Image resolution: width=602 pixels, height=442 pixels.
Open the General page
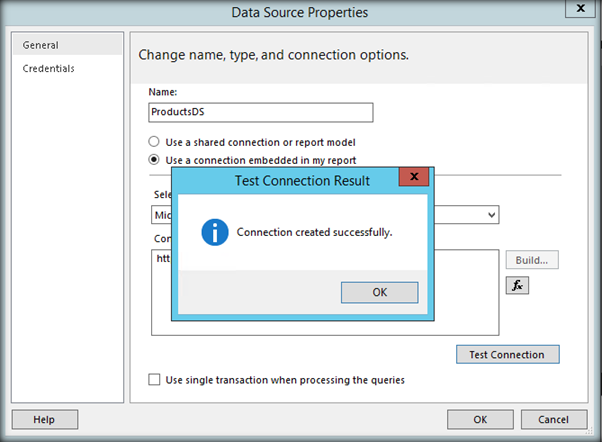[x=41, y=45]
